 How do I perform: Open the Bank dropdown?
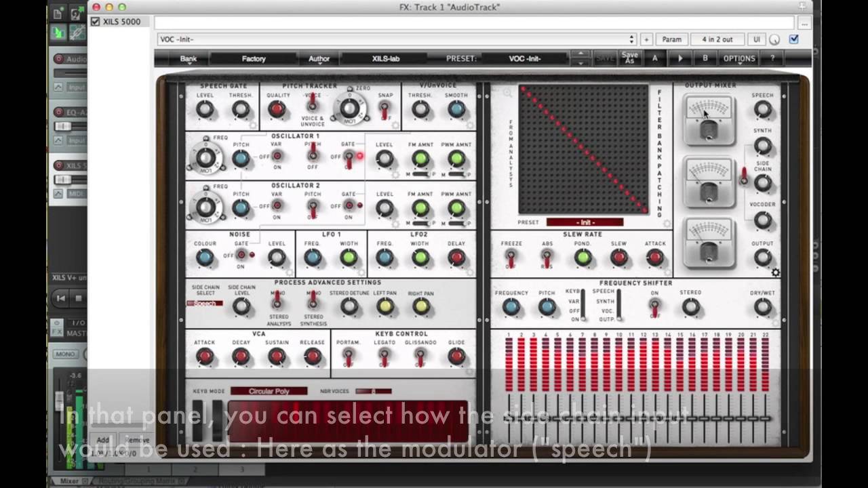[x=189, y=58]
